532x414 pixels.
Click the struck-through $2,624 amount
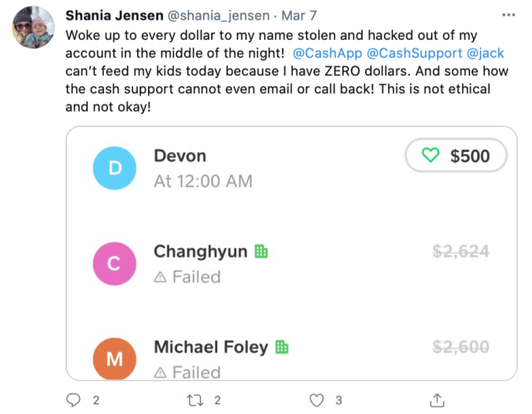pyautogui.click(x=458, y=252)
